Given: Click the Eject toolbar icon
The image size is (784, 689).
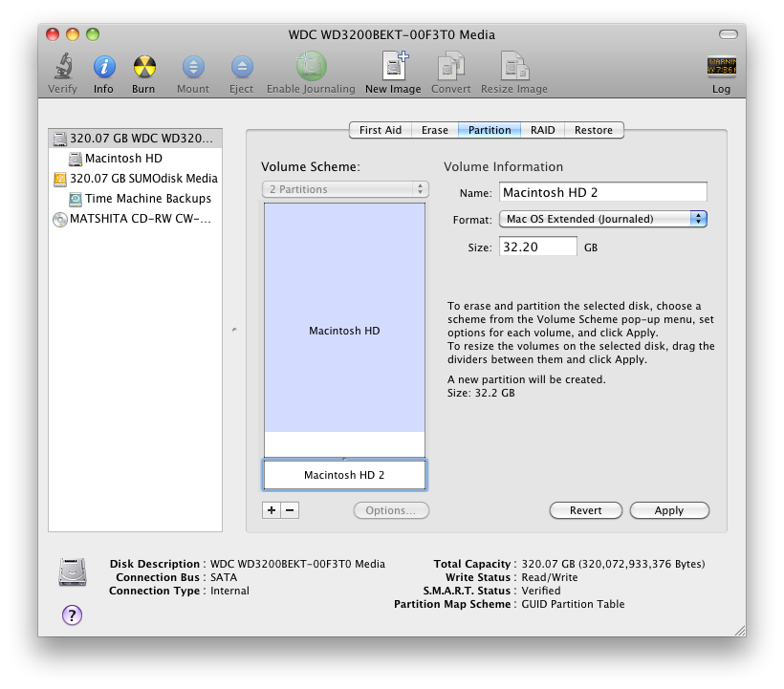Looking at the screenshot, I should (242, 67).
